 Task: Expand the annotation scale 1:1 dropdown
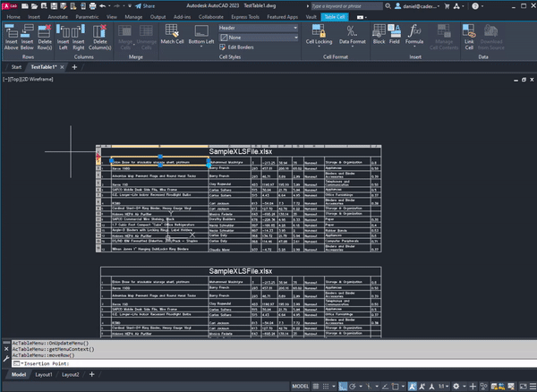coord(443,386)
